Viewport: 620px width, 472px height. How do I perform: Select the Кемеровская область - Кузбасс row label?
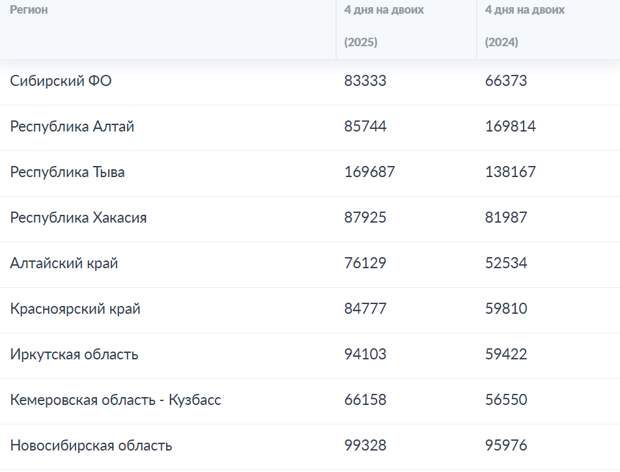(x=115, y=400)
